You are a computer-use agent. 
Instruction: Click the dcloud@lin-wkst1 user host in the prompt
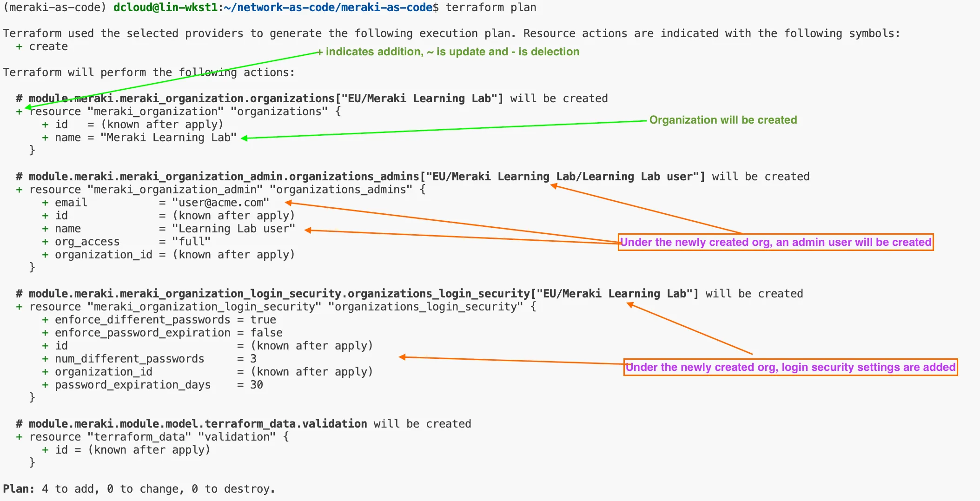tap(165, 7)
